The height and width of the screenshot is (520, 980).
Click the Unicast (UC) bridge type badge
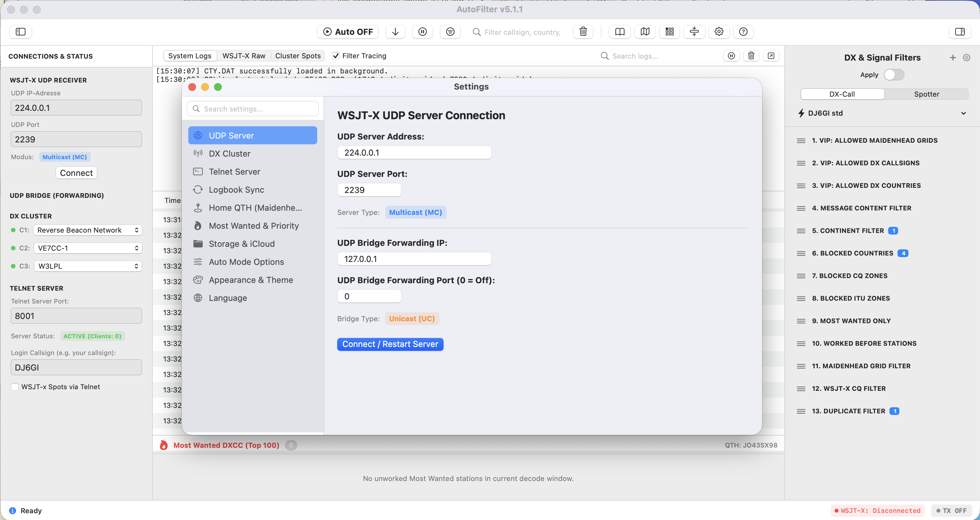(412, 319)
